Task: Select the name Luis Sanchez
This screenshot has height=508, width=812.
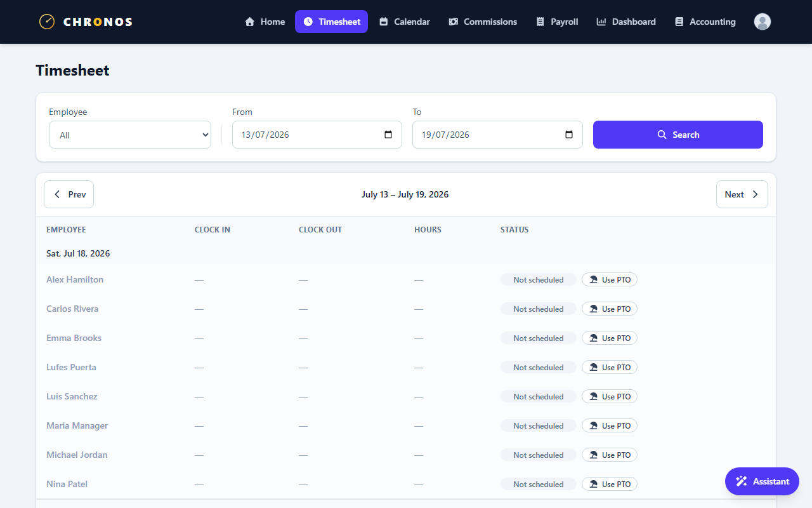Action: click(x=72, y=396)
